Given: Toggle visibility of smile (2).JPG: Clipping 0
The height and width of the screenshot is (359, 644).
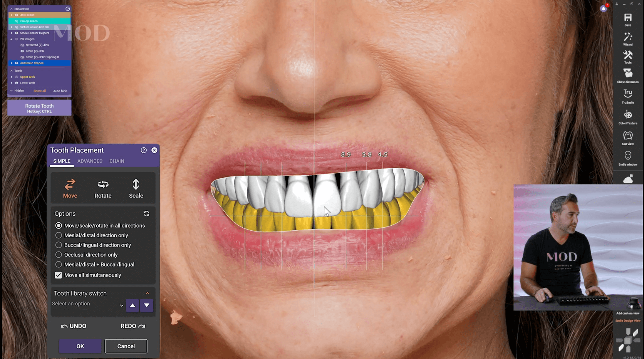Looking at the screenshot, I should [x=22, y=57].
